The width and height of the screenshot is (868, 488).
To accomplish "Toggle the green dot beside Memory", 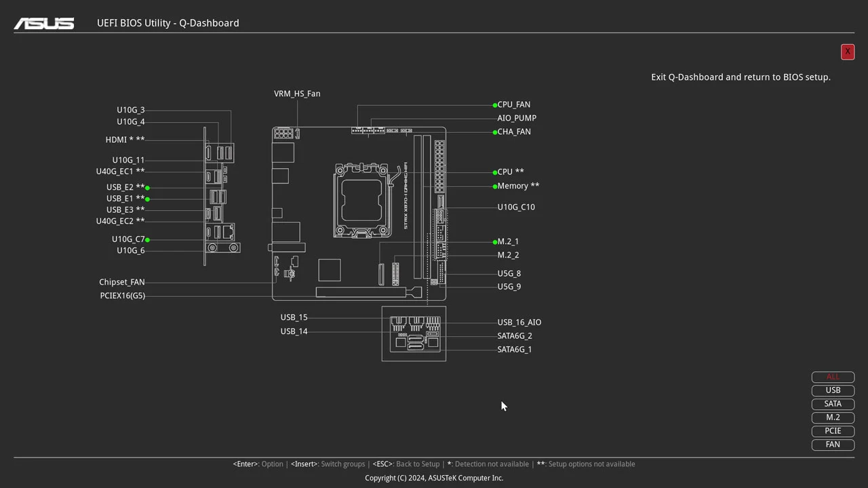I will (x=494, y=186).
